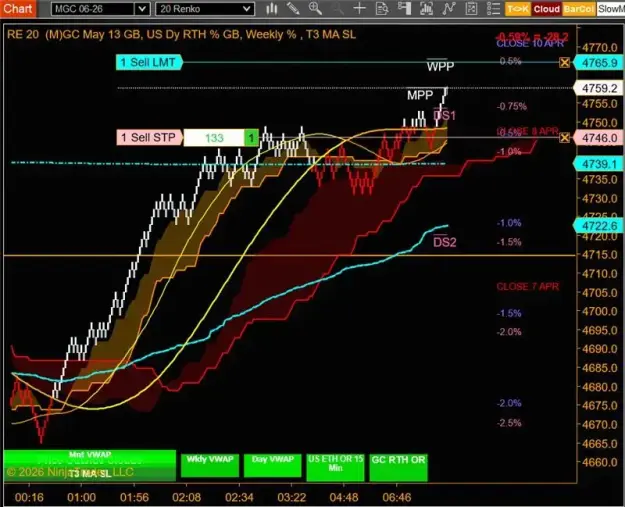Switch on the crosshair cursor tool
The width and height of the screenshot is (625, 507).
(x=360, y=8)
